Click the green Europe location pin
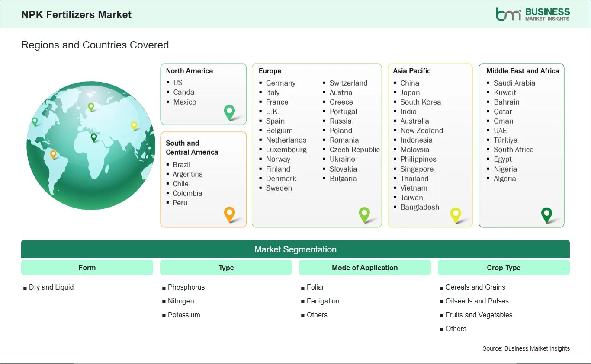The width and height of the screenshot is (591, 364). 365,214
